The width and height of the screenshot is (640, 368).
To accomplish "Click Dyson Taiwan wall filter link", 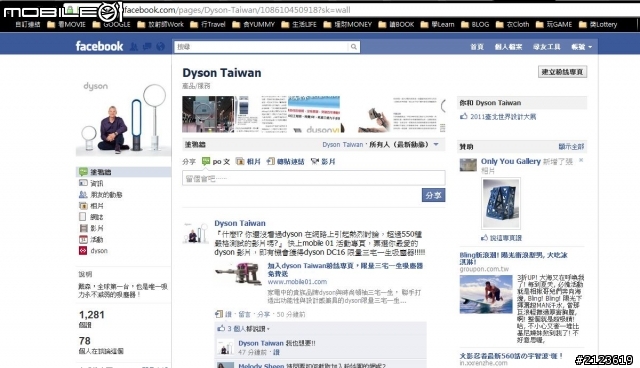I will point(342,144).
